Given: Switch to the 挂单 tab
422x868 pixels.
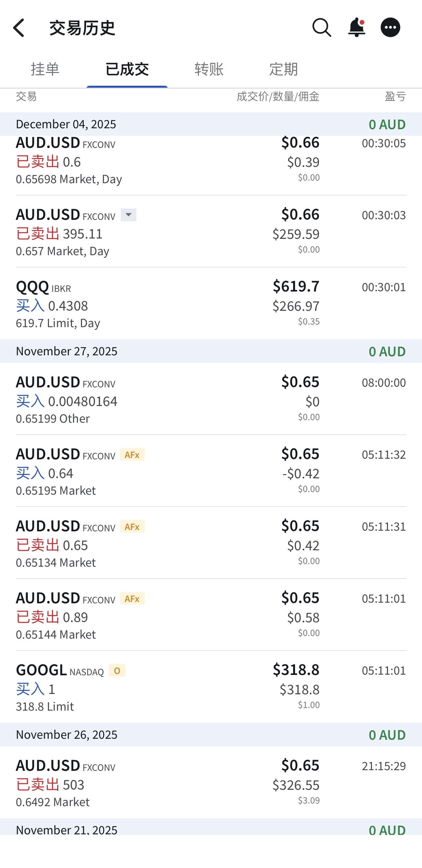Looking at the screenshot, I should [45, 69].
